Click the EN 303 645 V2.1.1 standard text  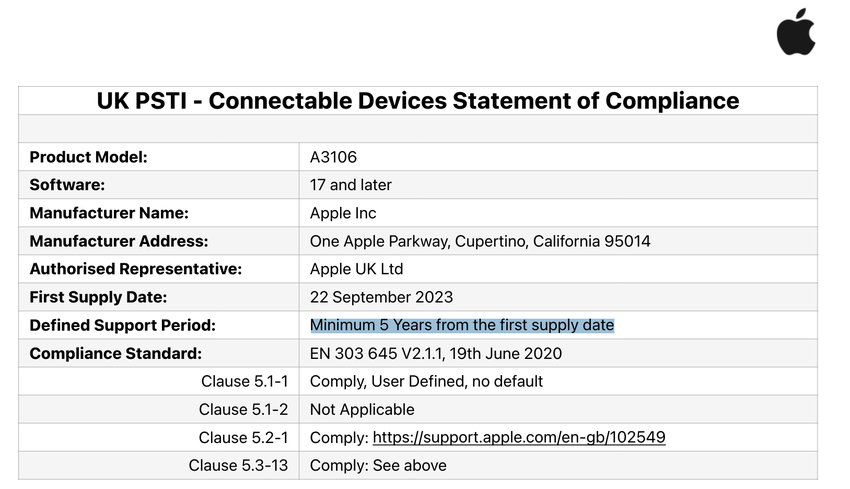pos(435,353)
